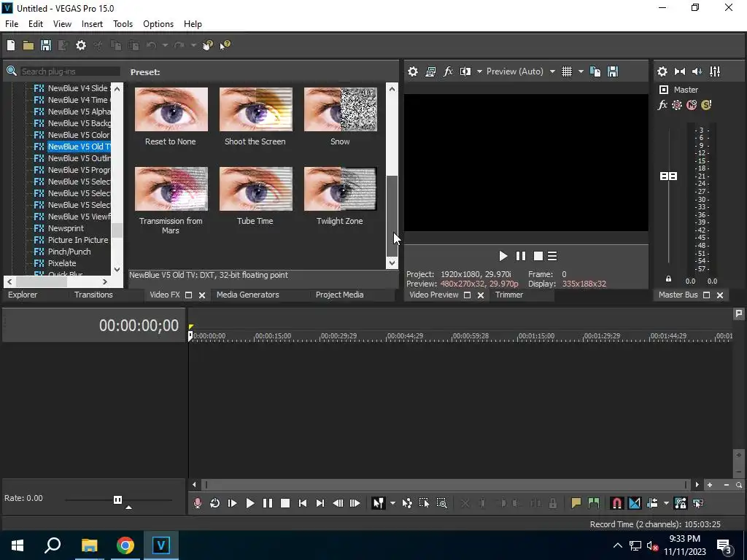This screenshot has width=747, height=560.
Task: Toggle Master mute button
Action: [x=692, y=105]
